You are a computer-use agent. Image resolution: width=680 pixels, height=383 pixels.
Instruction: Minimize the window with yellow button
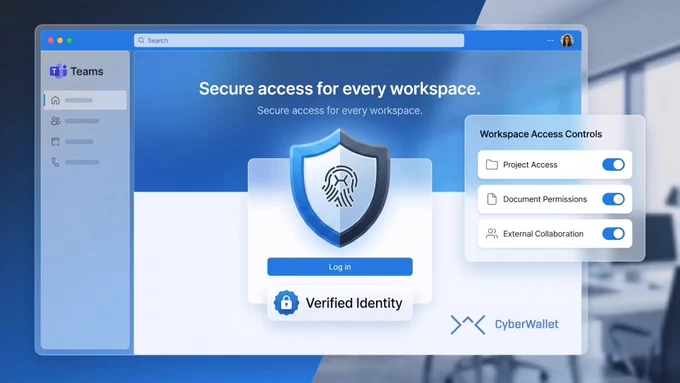pos(60,40)
